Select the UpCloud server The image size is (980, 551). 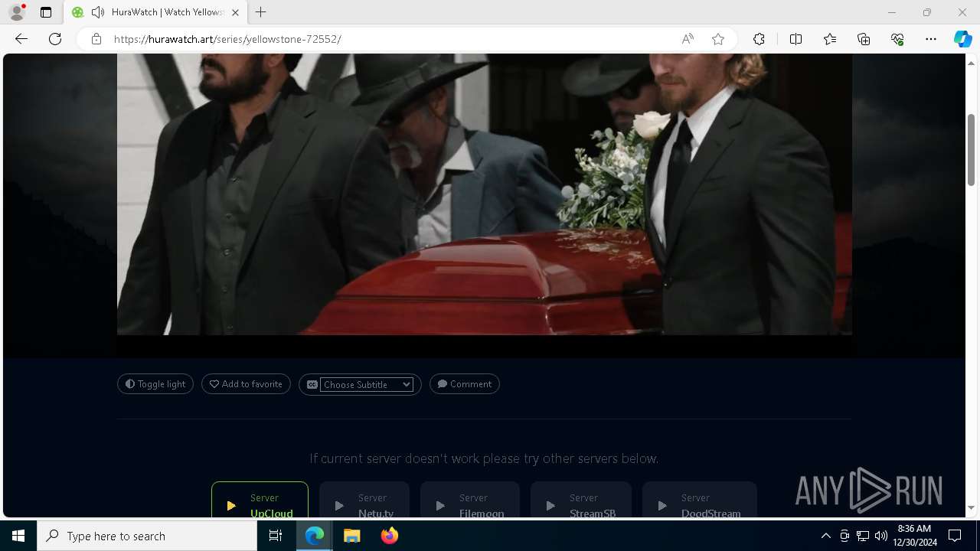(260, 500)
